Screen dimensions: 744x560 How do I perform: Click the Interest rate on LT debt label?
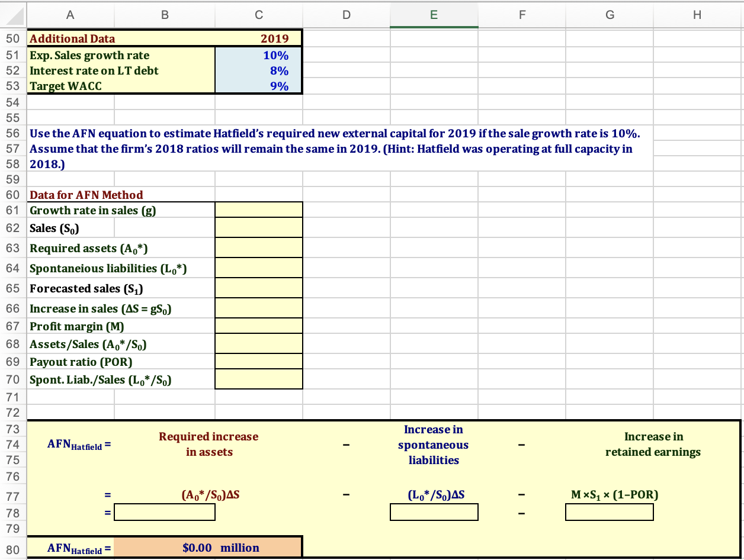point(94,70)
